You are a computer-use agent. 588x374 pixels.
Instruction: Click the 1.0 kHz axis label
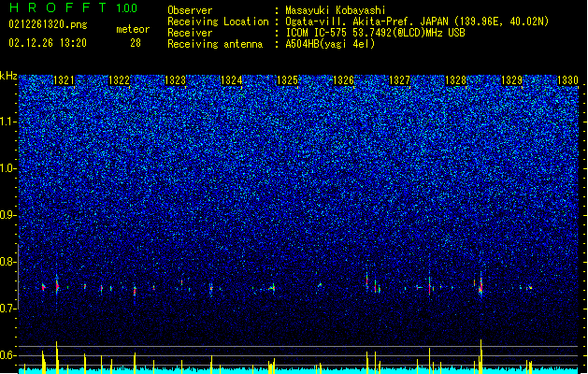click(x=8, y=168)
